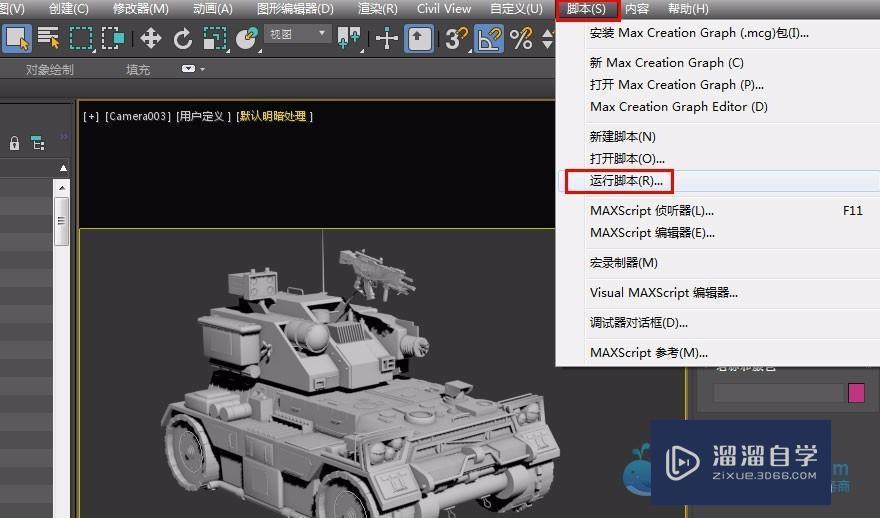Click viewport [用户定义] label
The height and width of the screenshot is (518, 880).
pyautogui.click(x=204, y=116)
